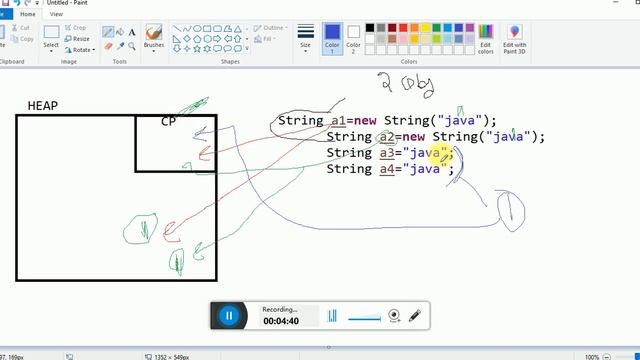The image size is (640, 360).
Task: Expand the Brushes dropdown arrow
Action: (x=154, y=51)
